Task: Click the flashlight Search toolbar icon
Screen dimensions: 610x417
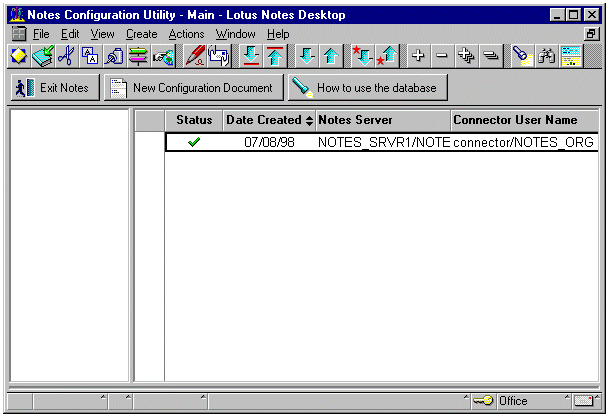Action: 521,56
